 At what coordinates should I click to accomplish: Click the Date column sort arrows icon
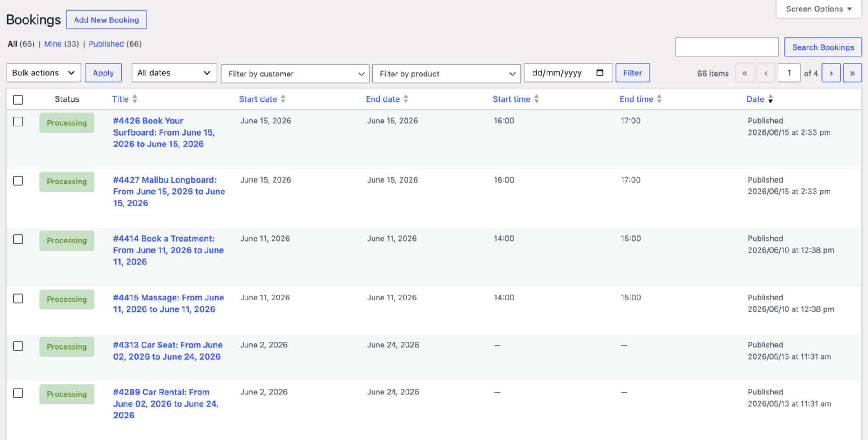click(x=771, y=99)
